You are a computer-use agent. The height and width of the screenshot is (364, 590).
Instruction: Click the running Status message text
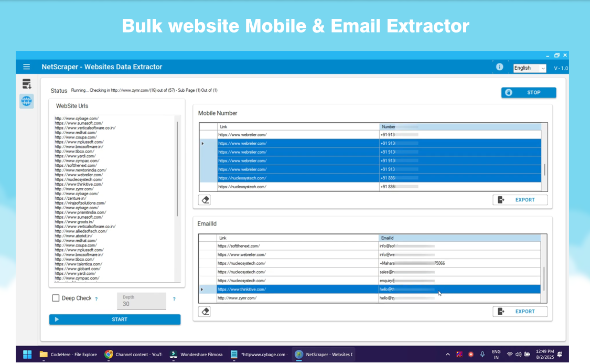(144, 90)
